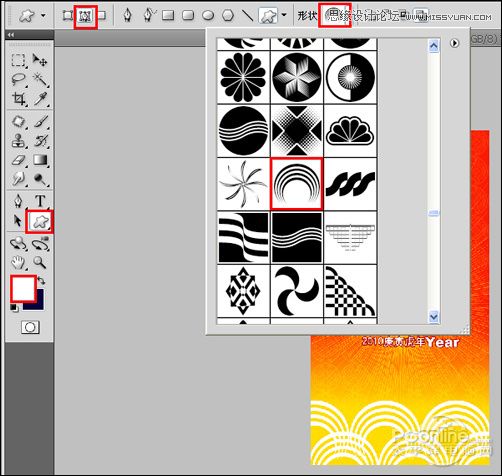Pick the sunburst half-circle shape
The height and width of the screenshot is (476, 502).
(350, 77)
